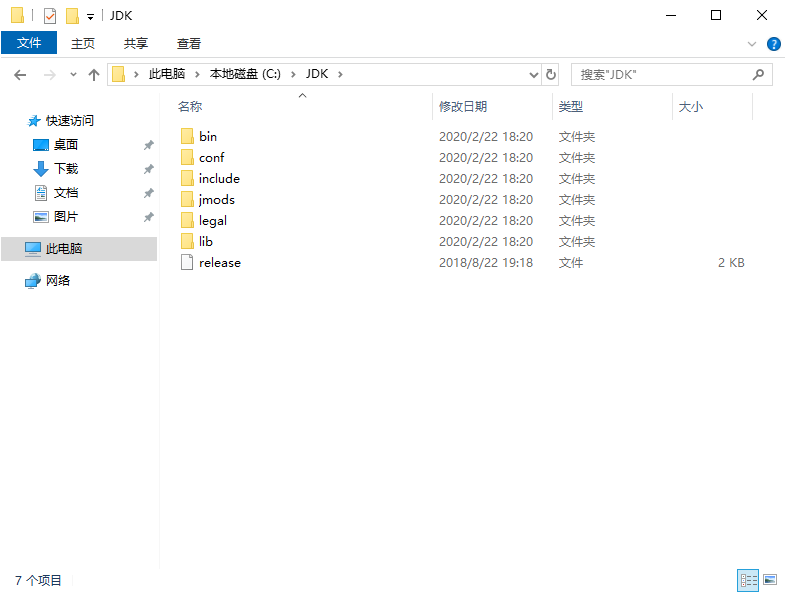786x593 pixels.
Task: Open the Help question mark icon
Action: tap(773, 44)
